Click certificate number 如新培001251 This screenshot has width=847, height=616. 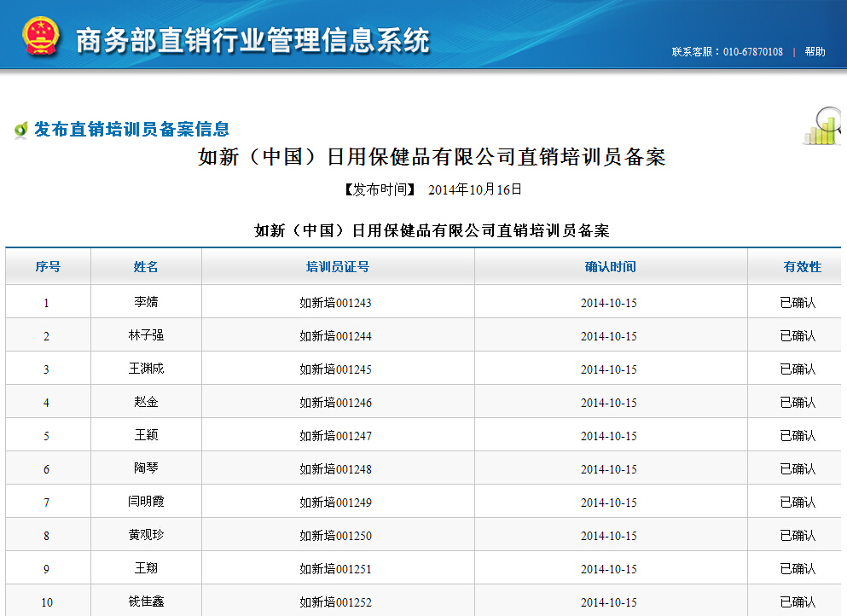tap(335, 569)
